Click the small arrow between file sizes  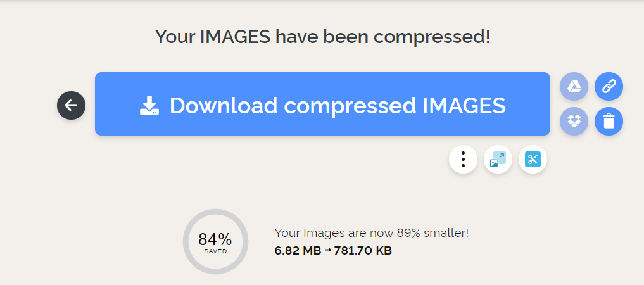pyautogui.click(x=327, y=251)
